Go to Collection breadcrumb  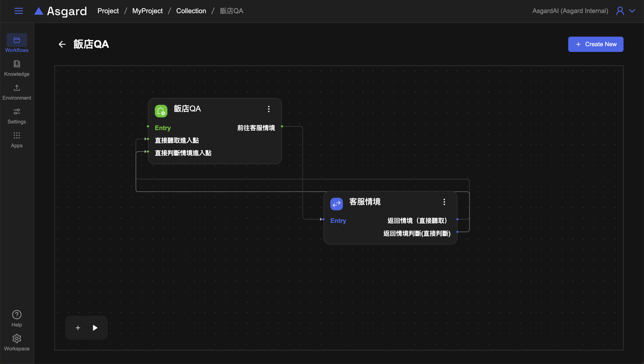click(x=191, y=11)
